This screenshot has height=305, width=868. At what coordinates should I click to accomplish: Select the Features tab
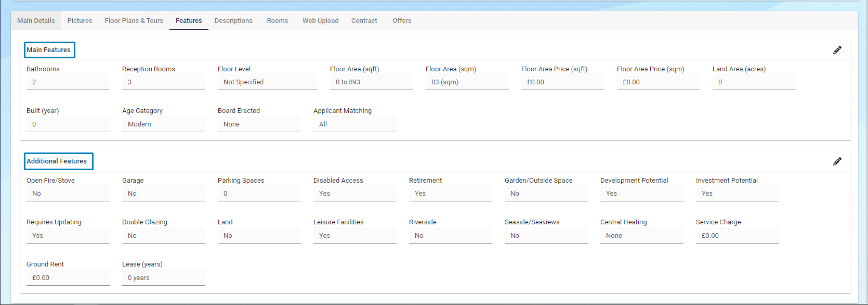[189, 21]
